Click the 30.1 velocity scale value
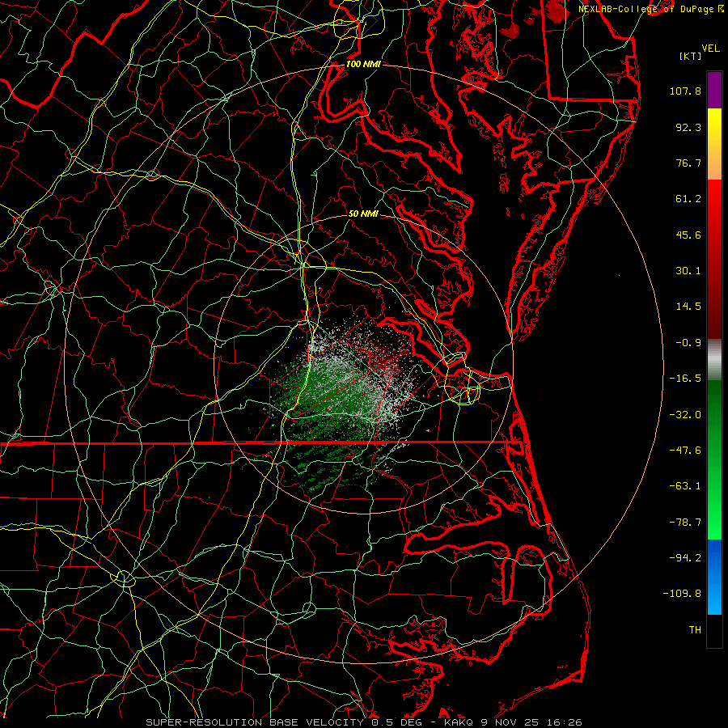Viewport: 728px width, 728px height. (688, 271)
